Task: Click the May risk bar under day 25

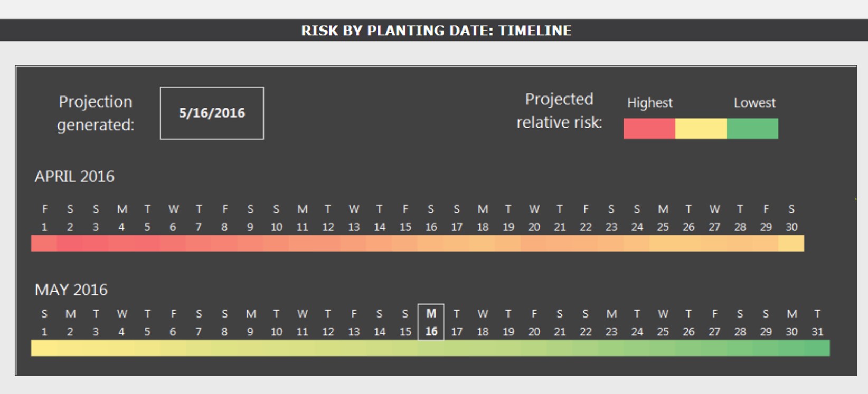Action: (663, 348)
